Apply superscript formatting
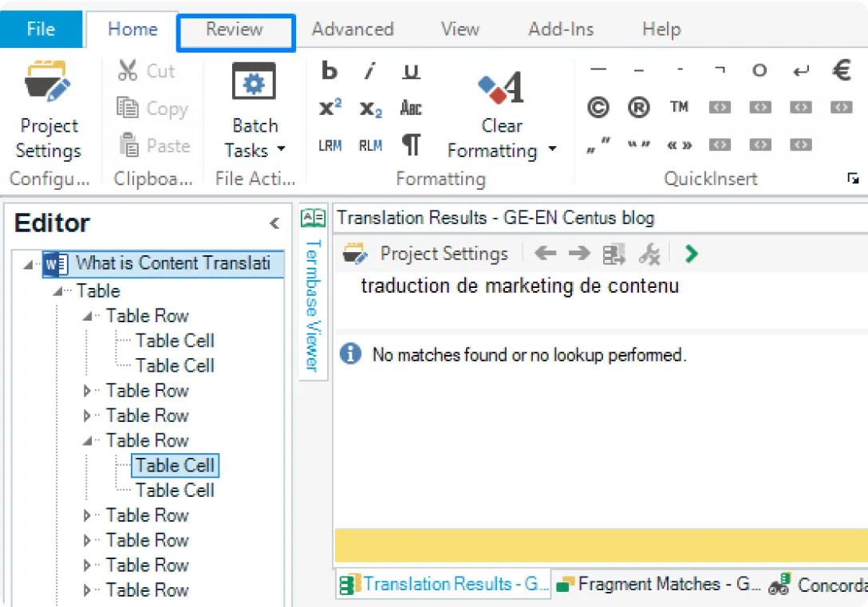 tap(330, 108)
